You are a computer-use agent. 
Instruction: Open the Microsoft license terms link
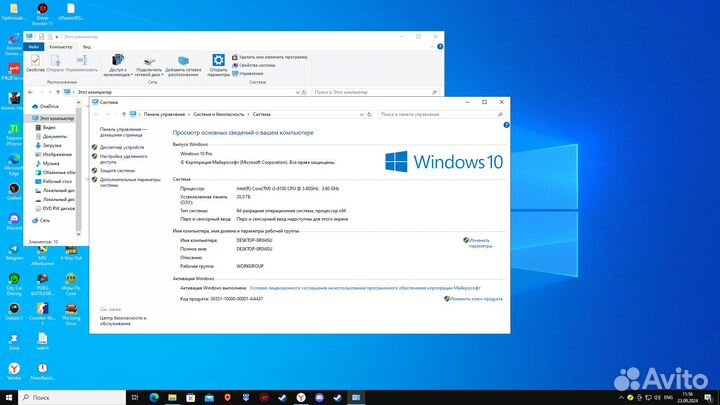365,288
